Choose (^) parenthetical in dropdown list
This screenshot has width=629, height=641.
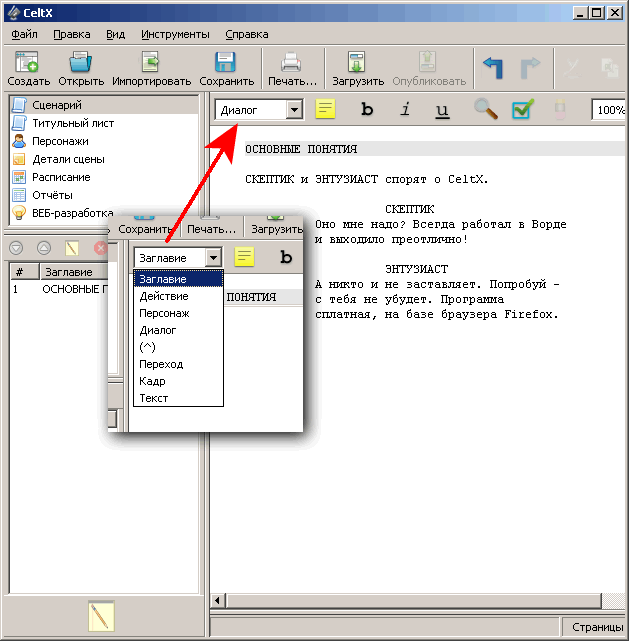pos(178,347)
